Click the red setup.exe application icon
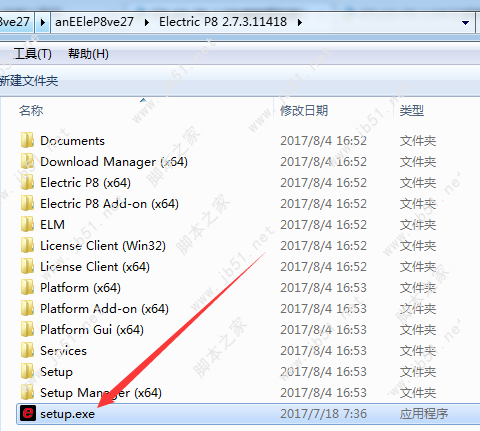Viewport: 480px width, 431px height. 28,413
